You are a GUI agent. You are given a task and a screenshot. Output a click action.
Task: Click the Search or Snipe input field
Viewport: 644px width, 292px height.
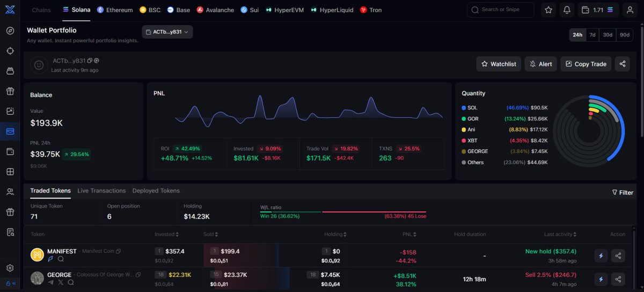tap(501, 10)
